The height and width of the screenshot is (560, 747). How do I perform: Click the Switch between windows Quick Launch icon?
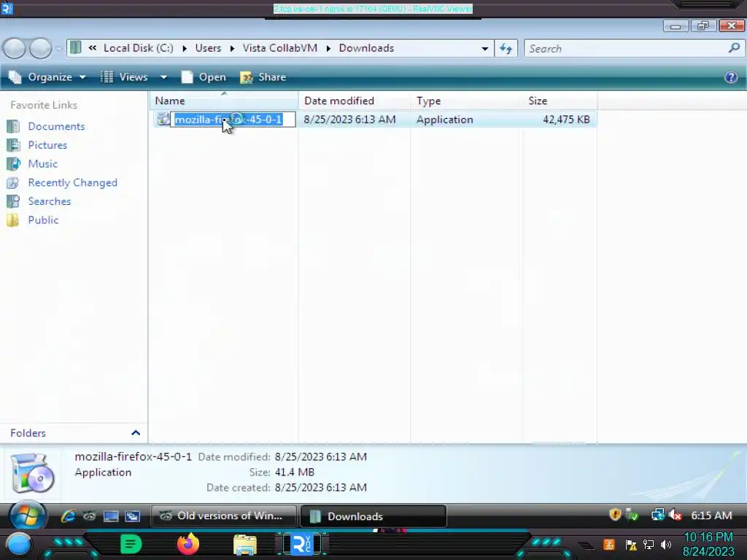coord(132,516)
